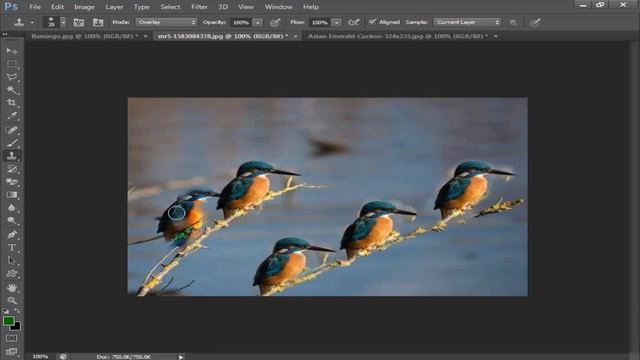Open the status bar info arrow menu
Image resolution: width=640 pixels, height=360 pixels.
(181, 357)
